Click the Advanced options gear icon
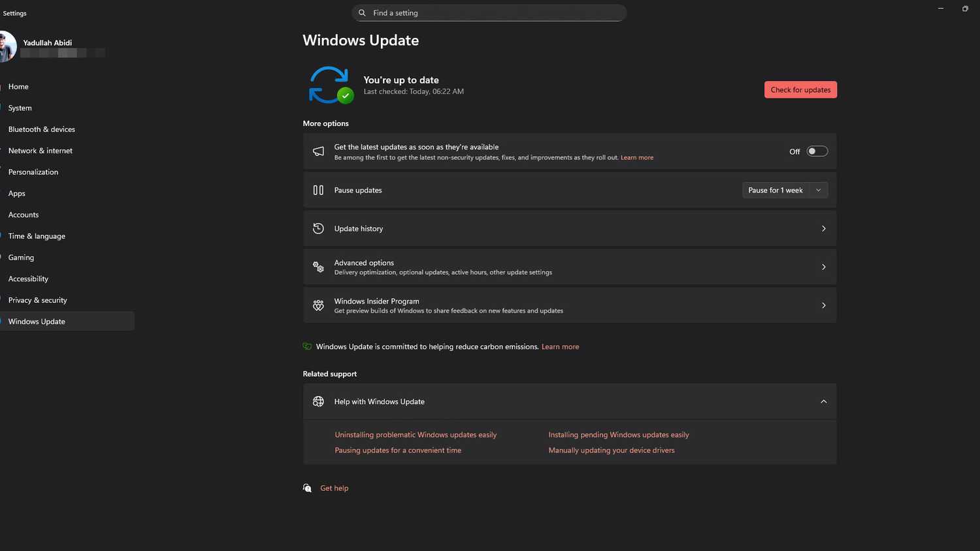 [318, 267]
